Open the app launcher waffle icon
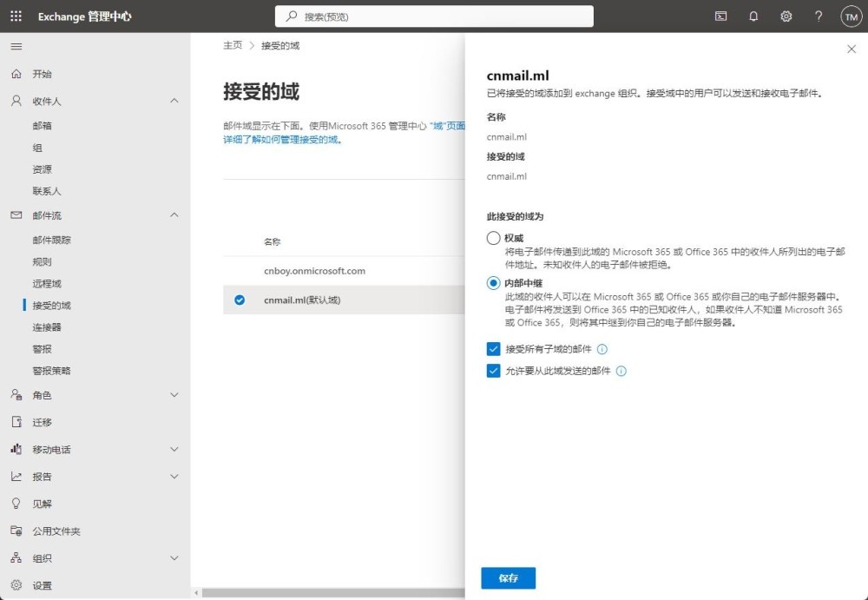Image resolution: width=868 pixels, height=600 pixels. (16, 16)
